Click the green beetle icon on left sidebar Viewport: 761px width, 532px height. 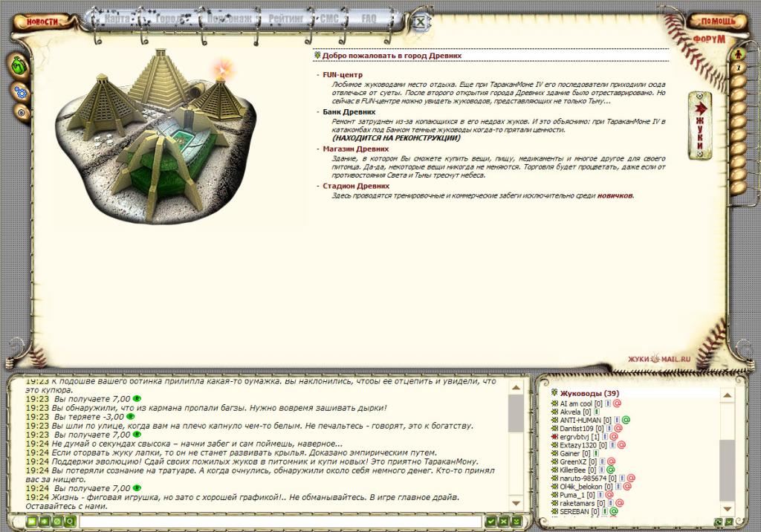tap(19, 65)
